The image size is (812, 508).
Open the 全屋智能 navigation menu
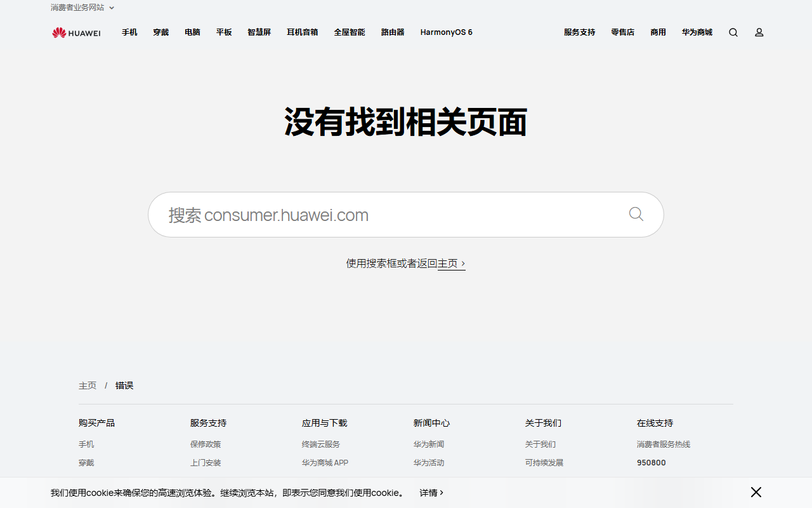click(x=350, y=32)
